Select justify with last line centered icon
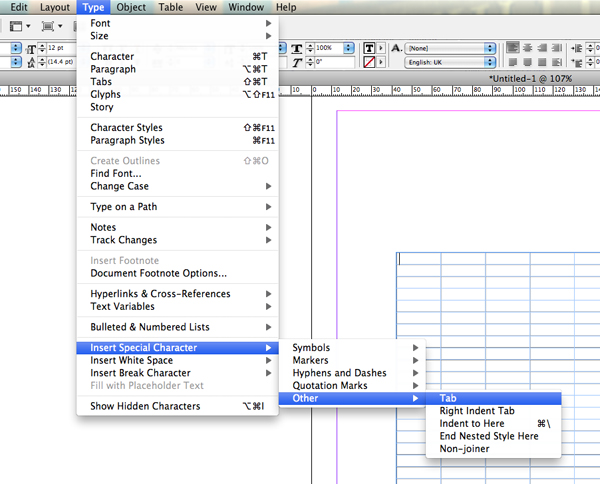The height and width of the screenshot is (484, 600). 528,62
